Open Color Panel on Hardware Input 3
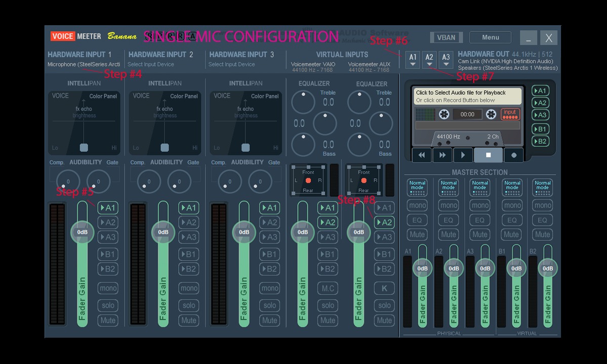Screen dimensions: 607x364 (x=265, y=96)
